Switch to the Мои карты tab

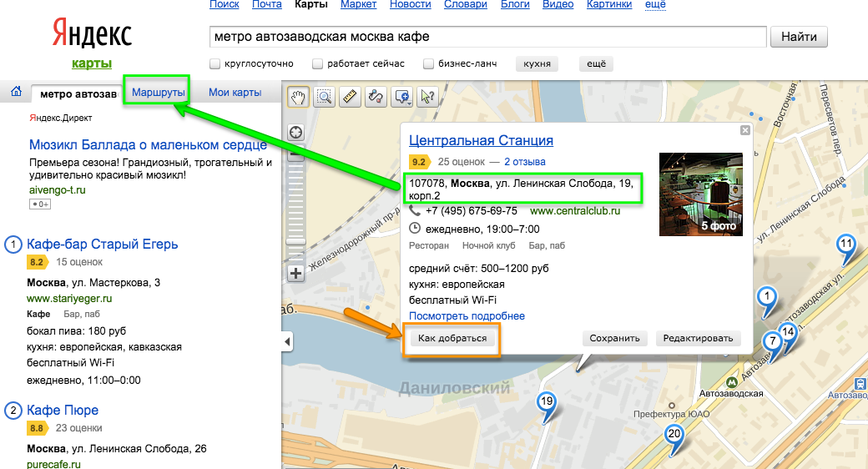[235, 93]
